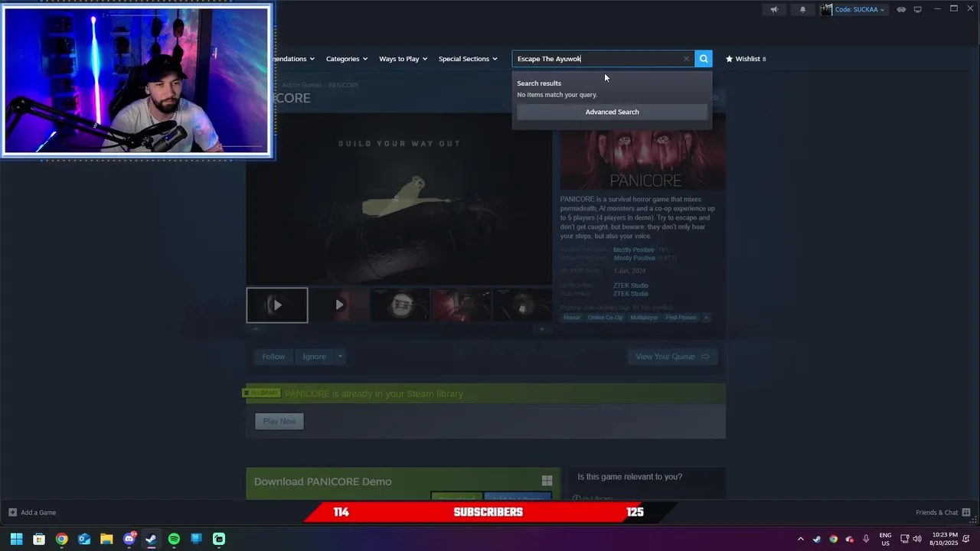The image size is (980, 551).
Task: Open volume control in system tray
Action: tap(916, 539)
